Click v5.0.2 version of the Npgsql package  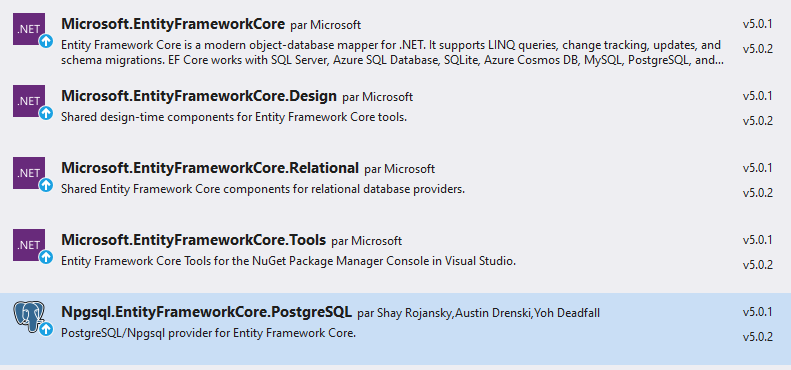[757, 337]
